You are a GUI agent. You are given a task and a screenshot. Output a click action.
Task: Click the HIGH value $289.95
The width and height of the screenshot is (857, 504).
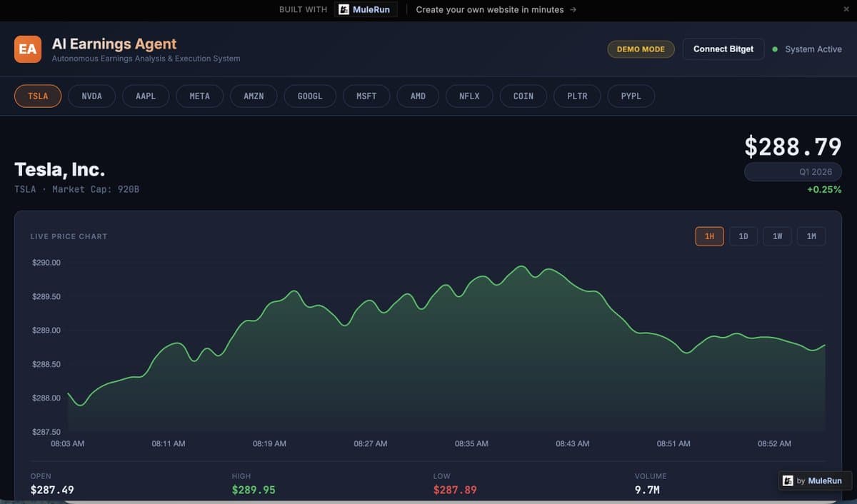point(254,490)
